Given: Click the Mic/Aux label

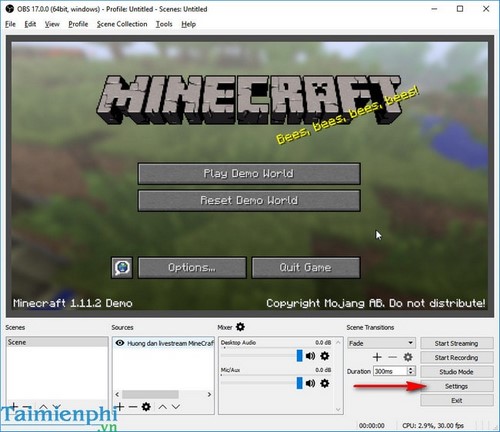Looking at the screenshot, I should click(x=230, y=370).
